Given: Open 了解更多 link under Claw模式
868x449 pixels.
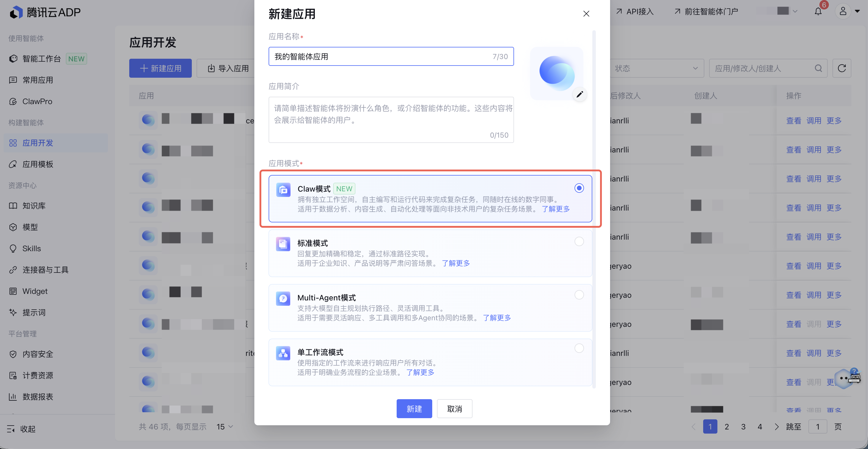Looking at the screenshot, I should point(556,209).
